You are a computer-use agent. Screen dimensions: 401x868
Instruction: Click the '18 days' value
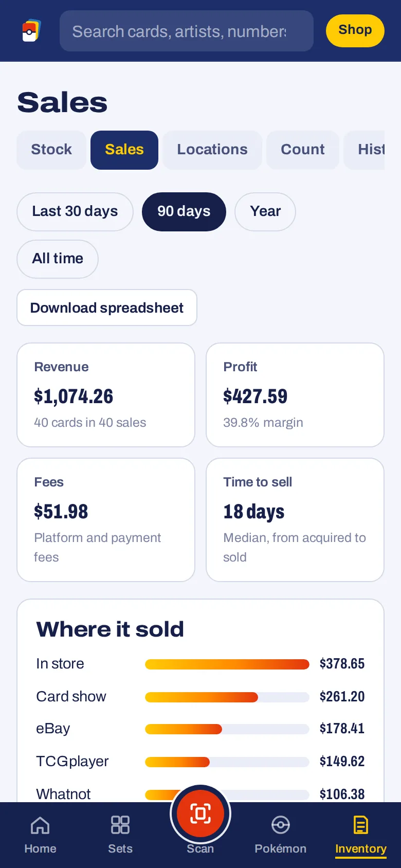254,512
